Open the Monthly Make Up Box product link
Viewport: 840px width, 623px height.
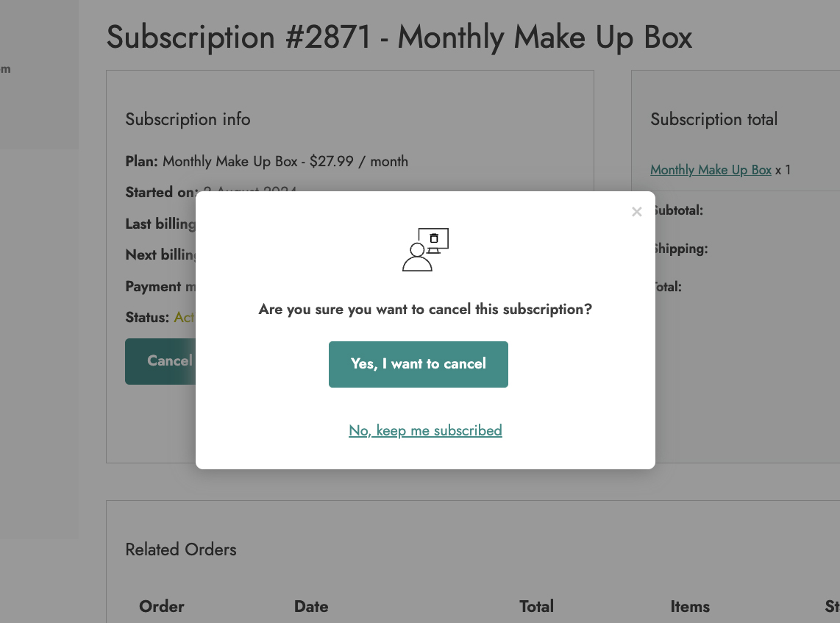[x=711, y=170]
